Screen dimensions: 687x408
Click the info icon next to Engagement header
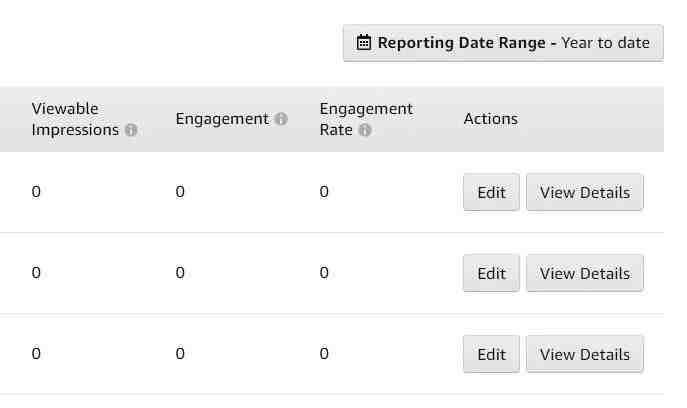(x=281, y=119)
